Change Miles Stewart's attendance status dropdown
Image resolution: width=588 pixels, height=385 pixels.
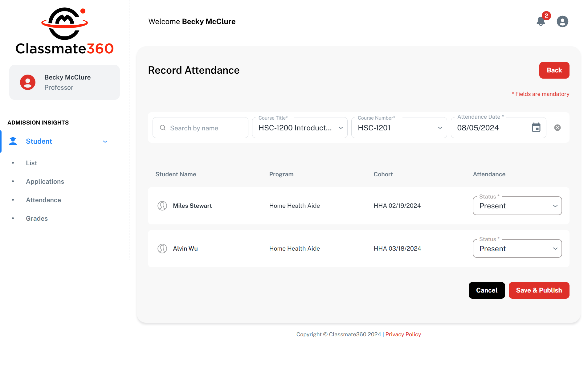click(517, 206)
